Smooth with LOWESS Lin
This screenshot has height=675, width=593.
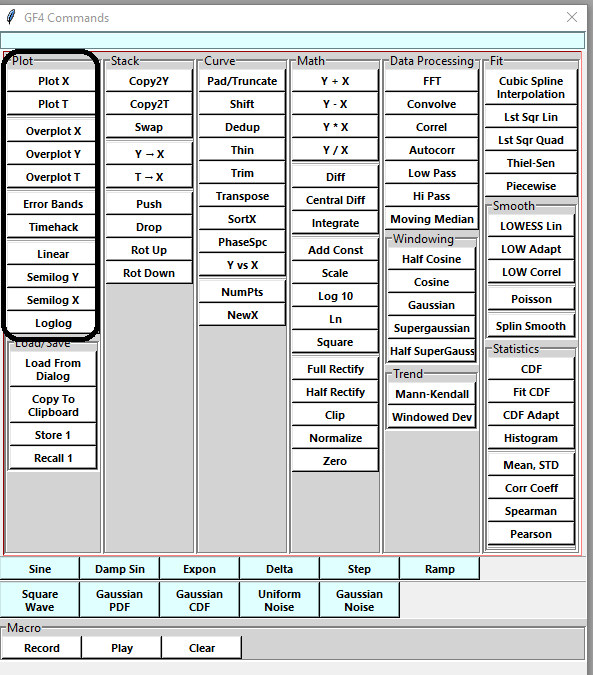point(531,226)
